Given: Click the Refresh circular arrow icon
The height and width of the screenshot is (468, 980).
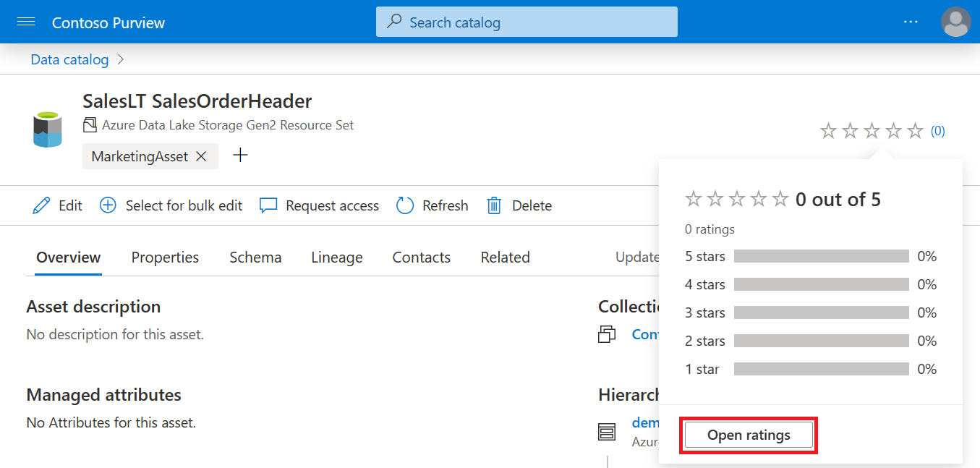Looking at the screenshot, I should click(x=404, y=205).
